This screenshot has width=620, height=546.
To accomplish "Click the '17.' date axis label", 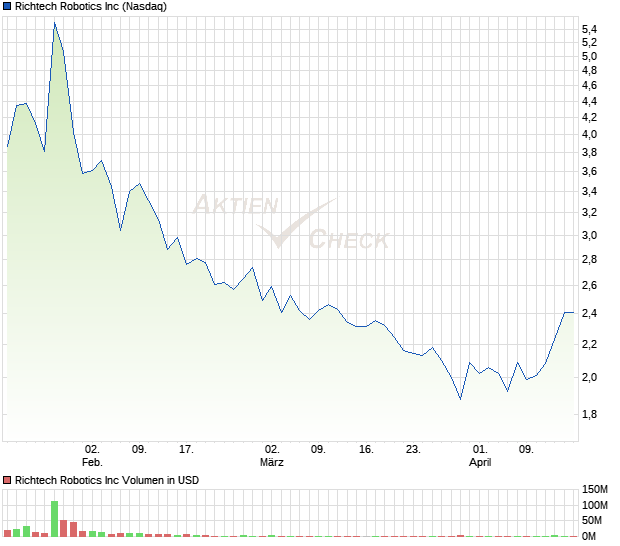I will (186, 449).
